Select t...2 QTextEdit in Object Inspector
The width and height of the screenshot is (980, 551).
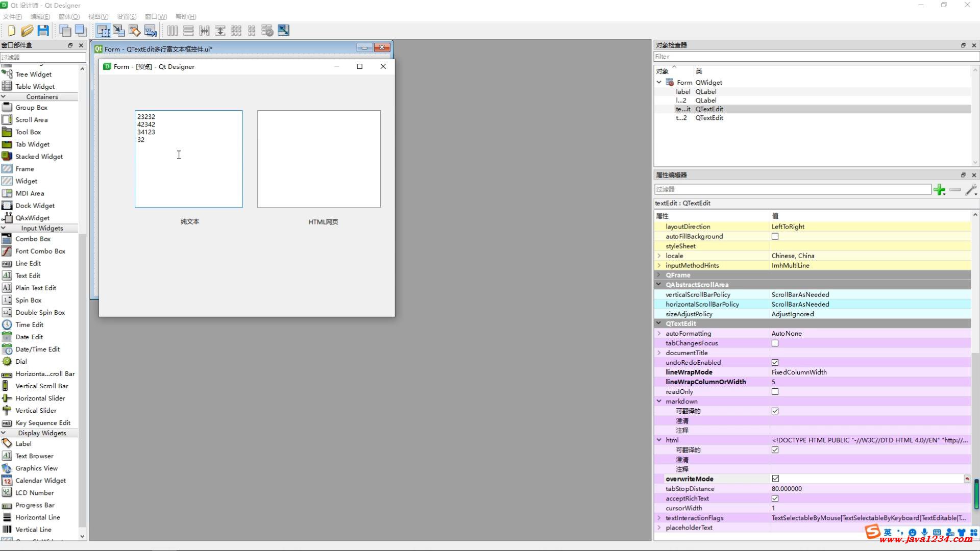pos(812,118)
